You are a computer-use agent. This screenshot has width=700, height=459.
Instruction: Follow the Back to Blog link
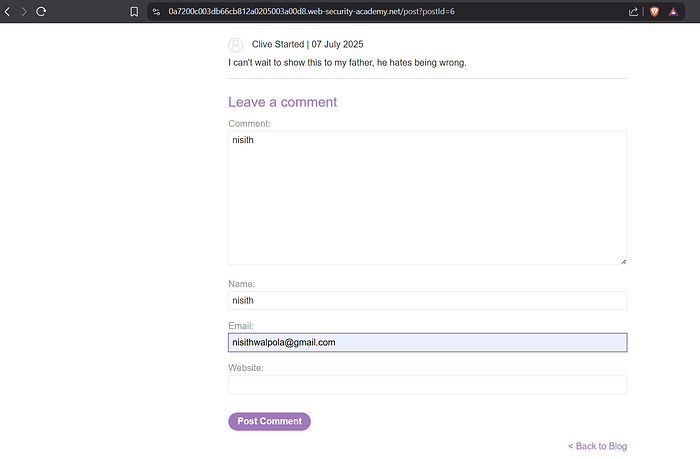click(597, 446)
